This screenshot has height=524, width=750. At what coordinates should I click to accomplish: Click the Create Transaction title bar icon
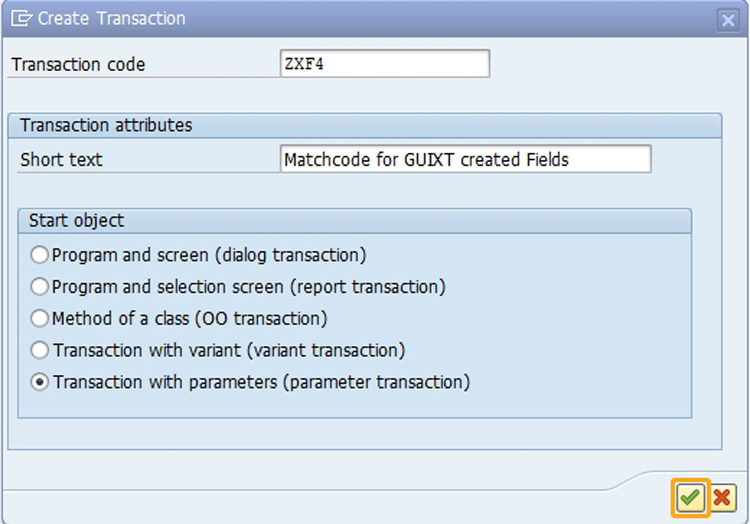(x=22, y=19)
